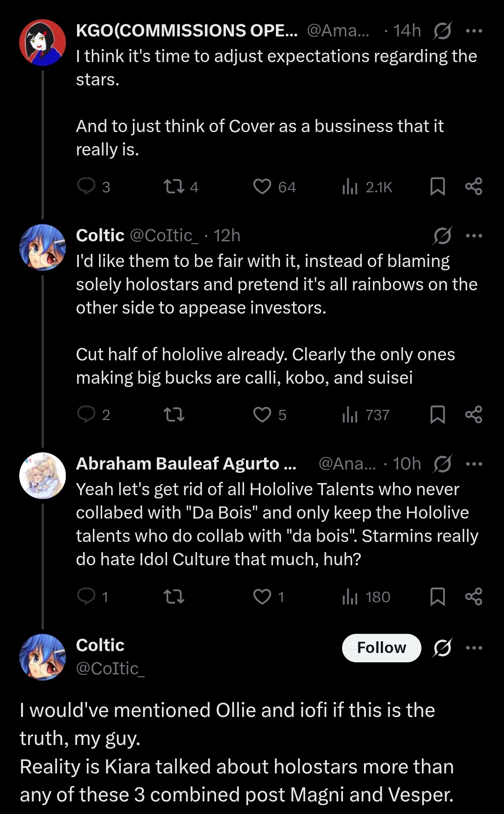The image size is (504, 814).
Task: View analytics on the 2.1K views tweet
Action: (350, 187)
